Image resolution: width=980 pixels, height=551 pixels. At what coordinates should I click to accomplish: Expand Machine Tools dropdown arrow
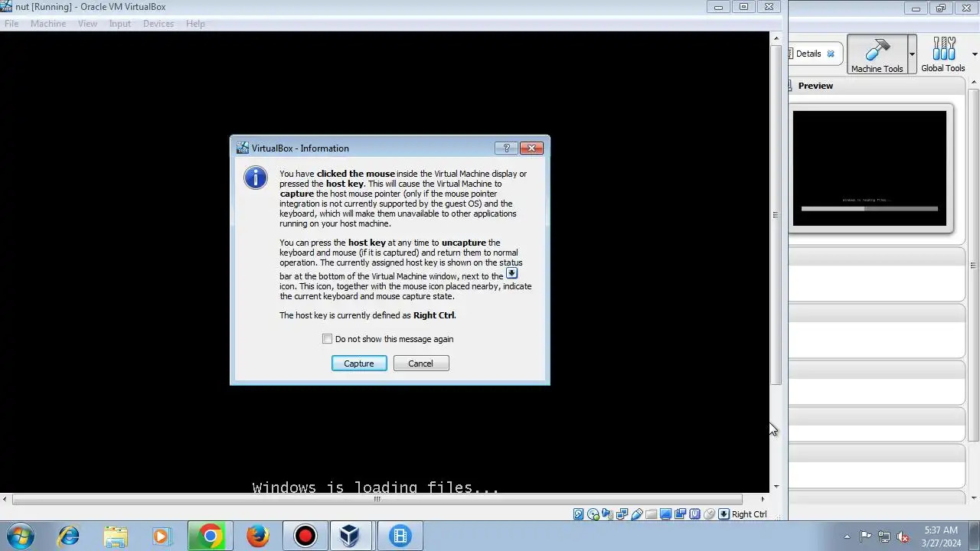(912, 54)
